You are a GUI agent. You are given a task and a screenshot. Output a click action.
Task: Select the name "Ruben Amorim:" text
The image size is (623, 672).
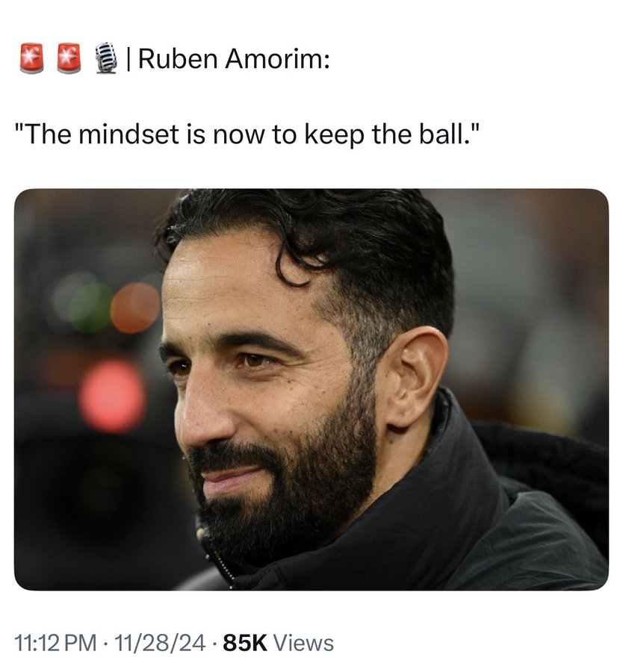234,58
